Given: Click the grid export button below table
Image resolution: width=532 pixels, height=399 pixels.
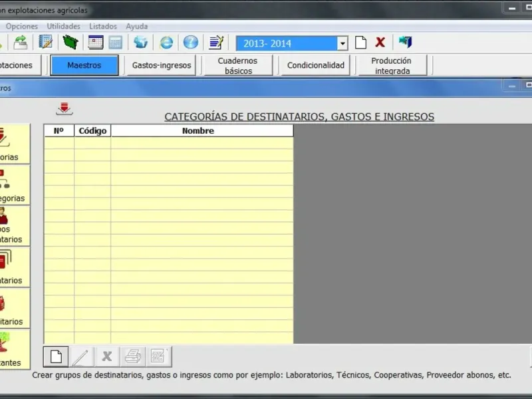Looking at the screenshot, I should coord(158,356).
